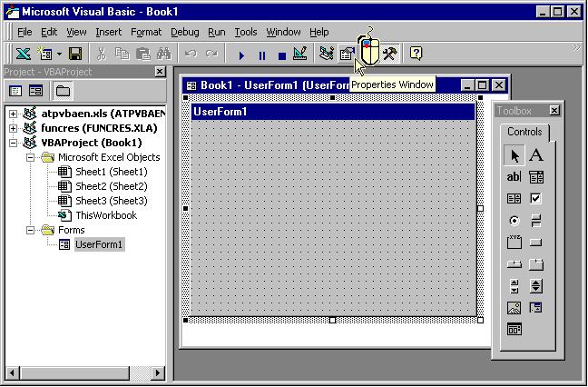Choose the Select Objects arrow tool in the Toolbox
588x387 pixels.
(x=514, y=155)
